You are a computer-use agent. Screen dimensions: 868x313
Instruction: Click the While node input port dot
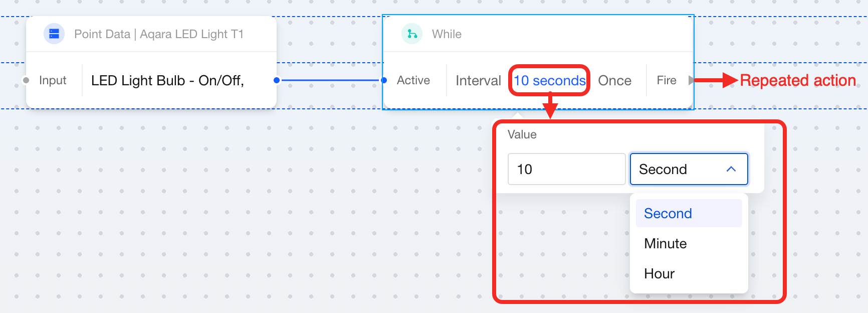pos(384,80)
